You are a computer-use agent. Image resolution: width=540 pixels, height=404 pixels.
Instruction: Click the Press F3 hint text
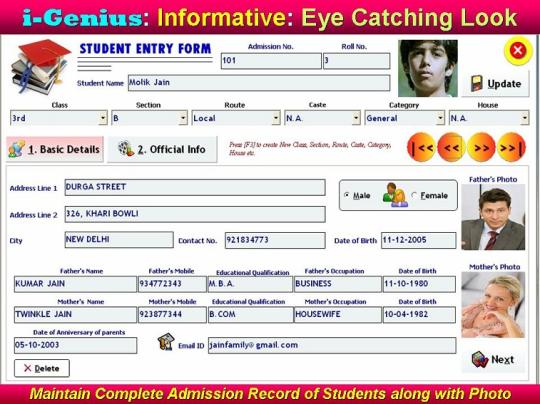(310, 149)
